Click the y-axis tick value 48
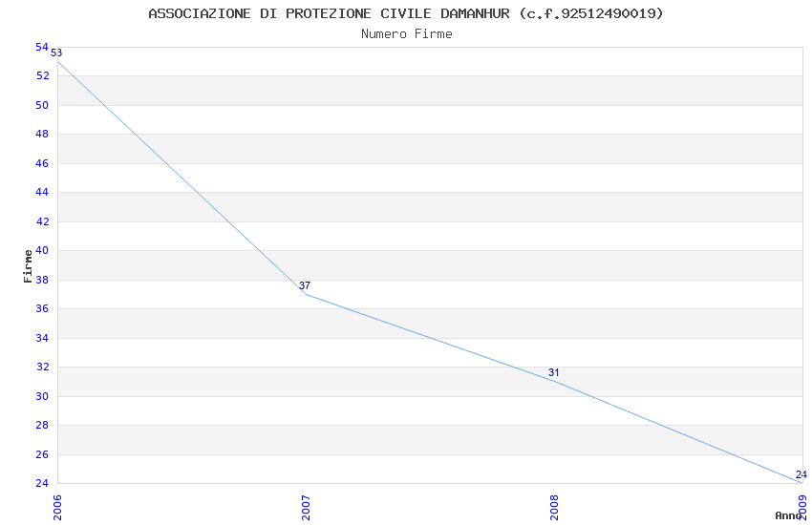812x525 pixels. (42, 134)
